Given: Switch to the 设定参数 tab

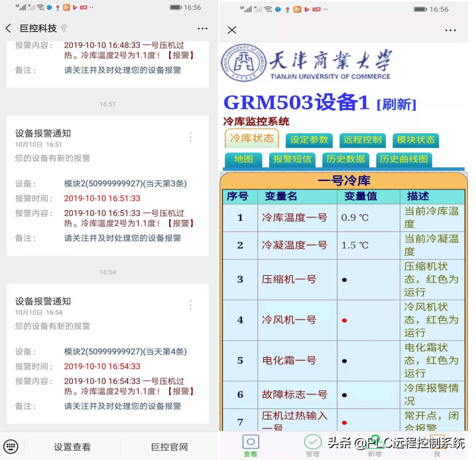Looking at the screenshot, I should click(x=309, y=140).
